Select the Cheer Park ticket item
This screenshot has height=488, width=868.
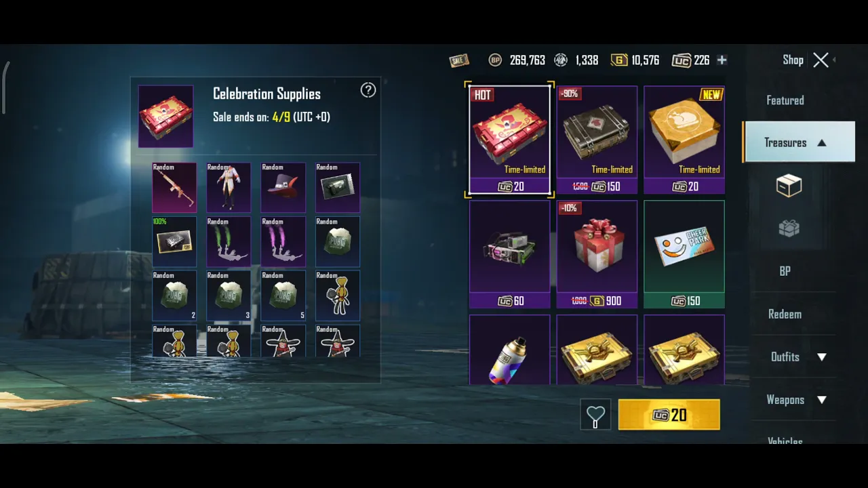point(684,254)
